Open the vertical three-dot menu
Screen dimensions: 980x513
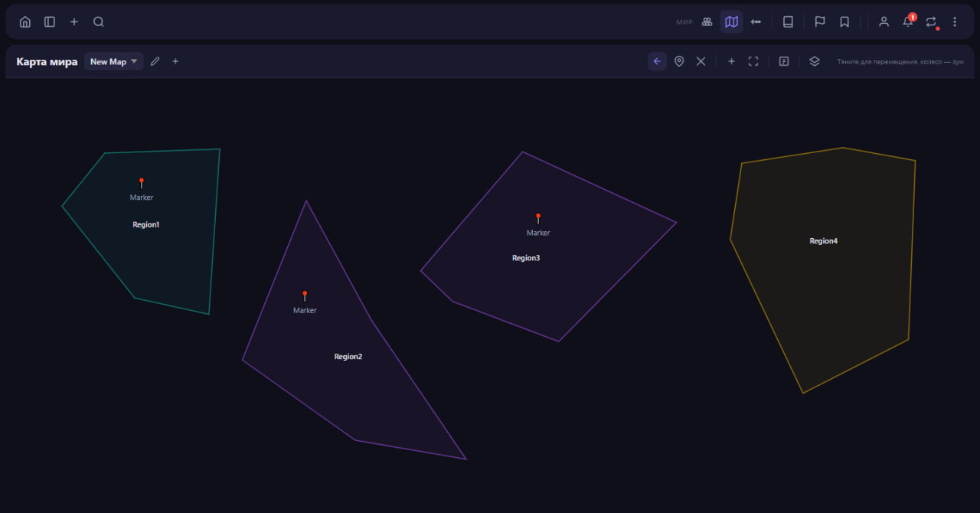click(x=955, y=22)
